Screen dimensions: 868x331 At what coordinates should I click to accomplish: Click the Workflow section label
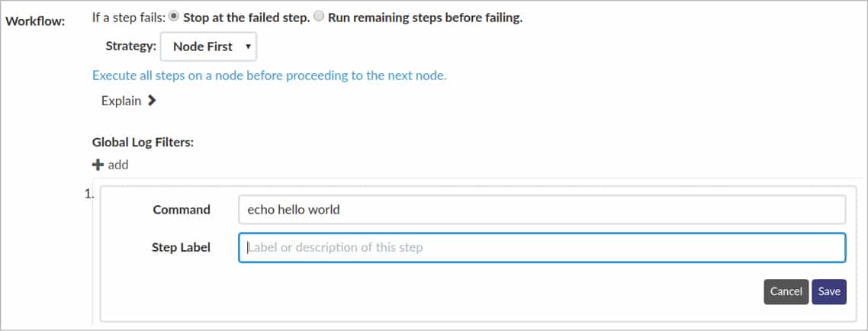tap(35, 20)
